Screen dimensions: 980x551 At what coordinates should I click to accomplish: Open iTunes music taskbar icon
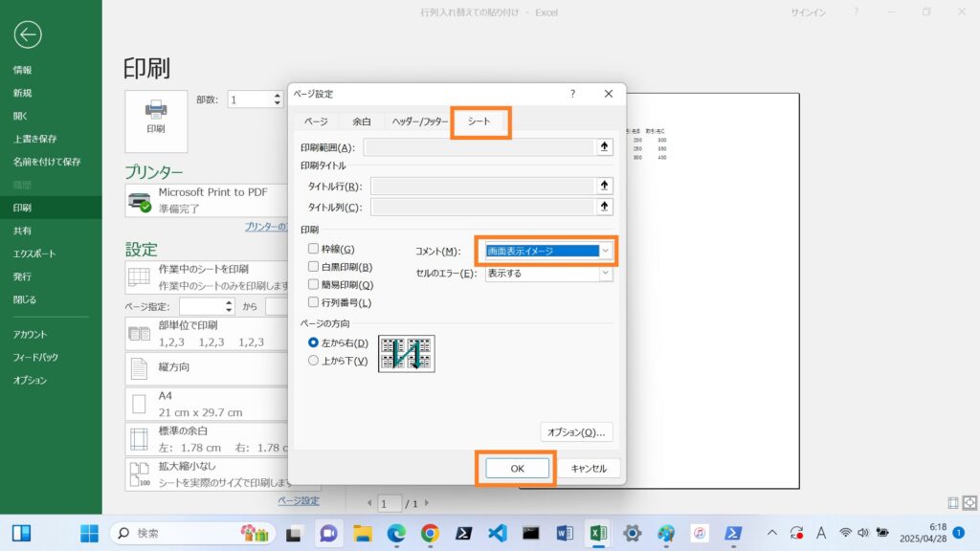click(700, 533)
